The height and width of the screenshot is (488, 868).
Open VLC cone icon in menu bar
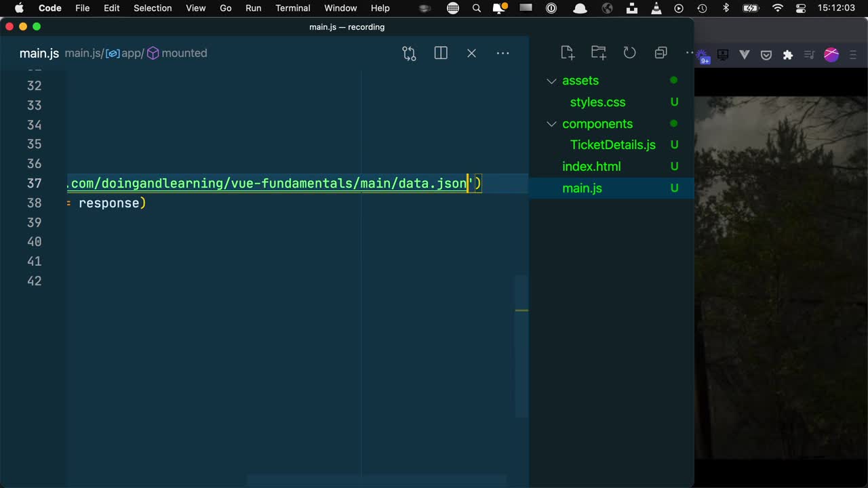coord(656,8)
